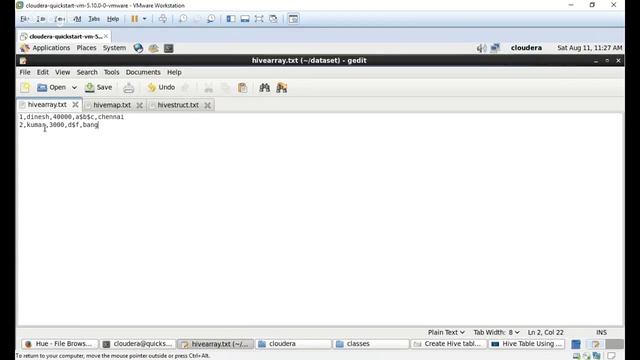Expand recent files arrow next to Open

tap(74, 87)
